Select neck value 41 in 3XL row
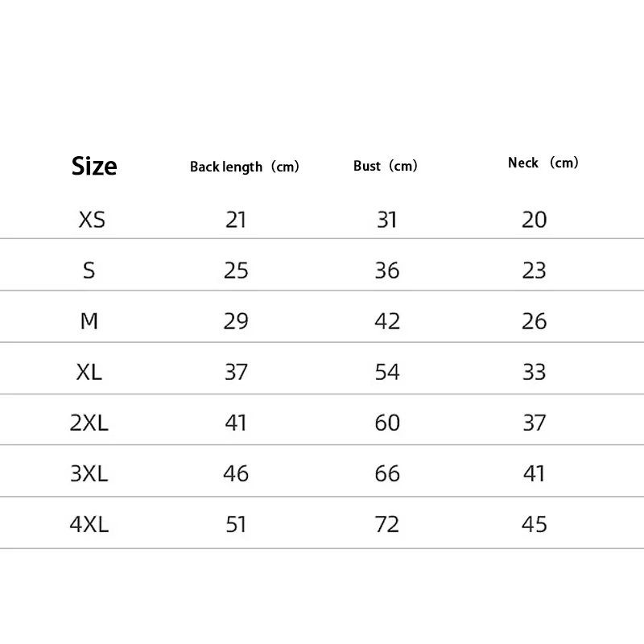The width and height of the screenshot is (644, 644). [x=535, y=473]
